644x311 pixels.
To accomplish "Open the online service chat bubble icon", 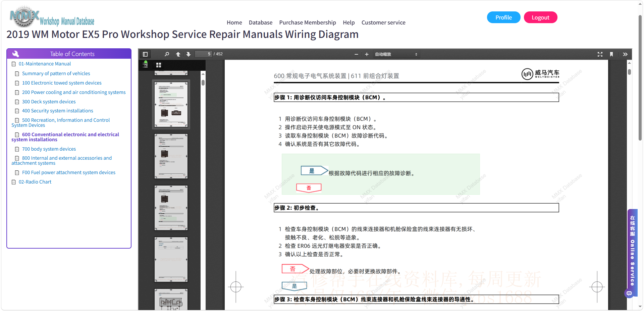I will pos(629,293).
